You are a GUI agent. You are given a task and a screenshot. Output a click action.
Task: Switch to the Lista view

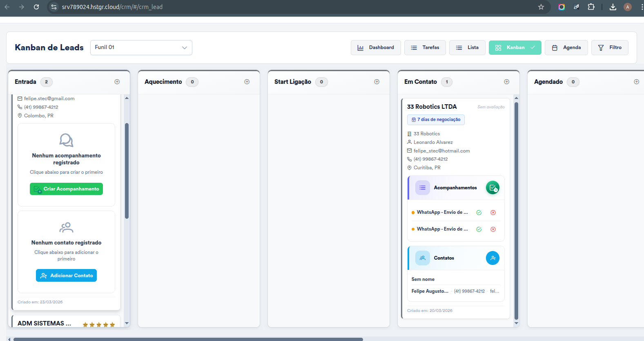tap(467, 47)
